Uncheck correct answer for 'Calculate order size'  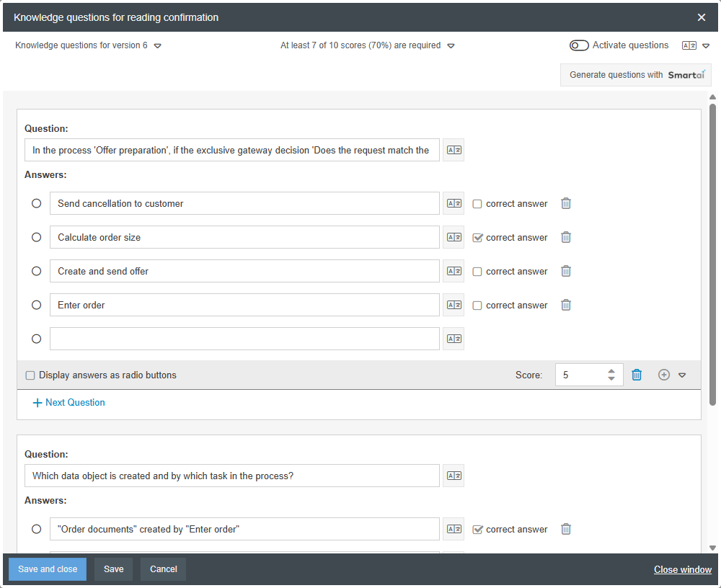[477, 238]
